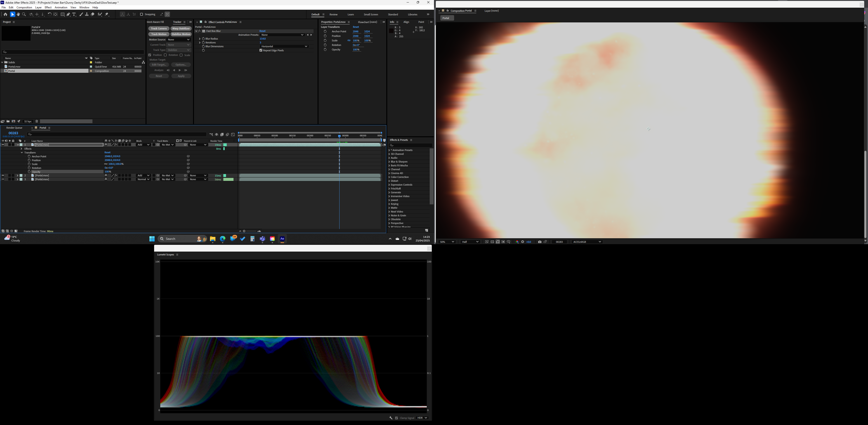Hide layer 2 Portal.mov via its eye toggle
868x425 pixels.
(x=3, y=175)
